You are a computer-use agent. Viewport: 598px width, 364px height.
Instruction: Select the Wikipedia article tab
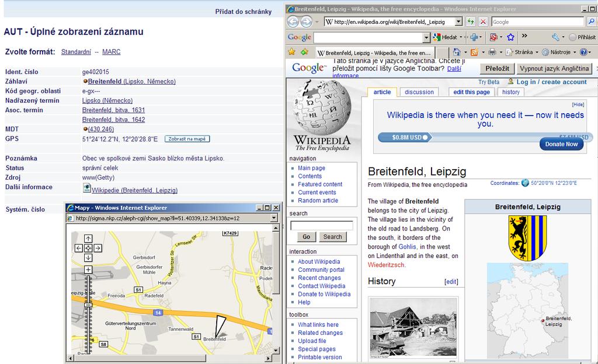[x=382, y=92]
